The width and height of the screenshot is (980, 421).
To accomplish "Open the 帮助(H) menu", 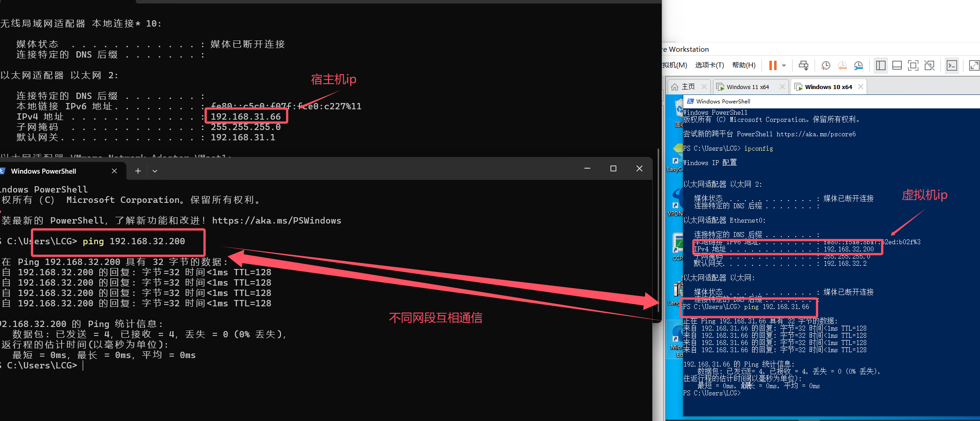I will [744, 65].
